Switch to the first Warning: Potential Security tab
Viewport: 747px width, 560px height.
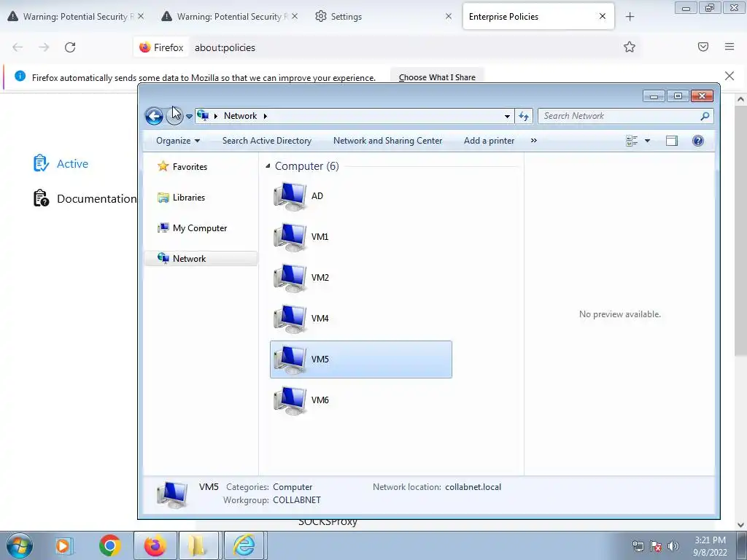click(x=75, y=16)
